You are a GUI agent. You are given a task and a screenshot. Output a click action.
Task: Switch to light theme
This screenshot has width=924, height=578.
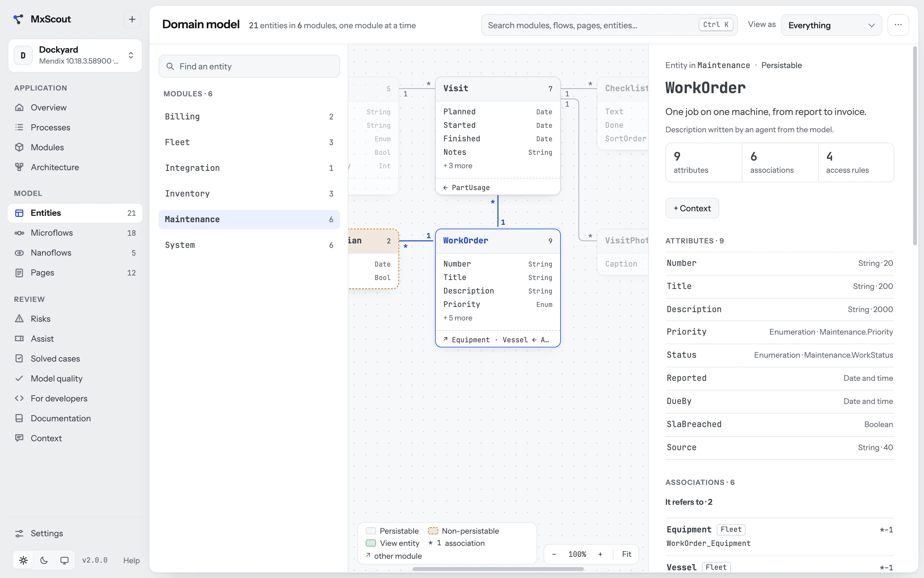click(x=23, y=560)
